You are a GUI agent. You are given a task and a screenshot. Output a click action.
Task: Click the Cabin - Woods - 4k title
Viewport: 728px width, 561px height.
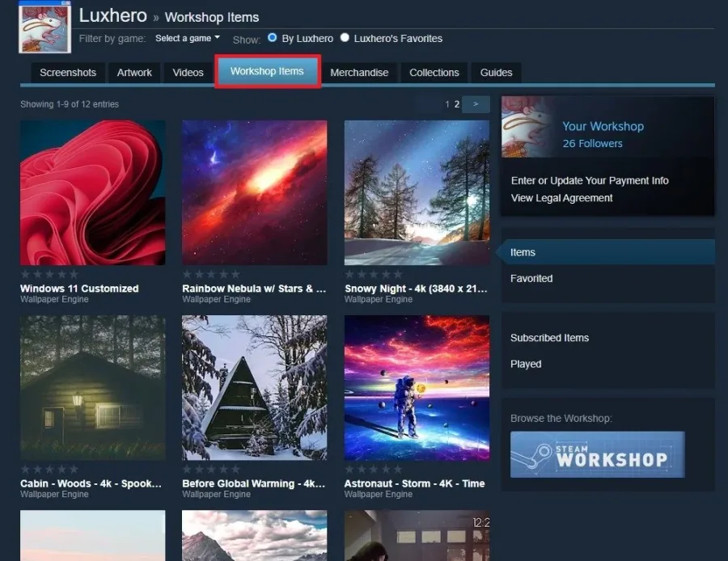[91, 483]
